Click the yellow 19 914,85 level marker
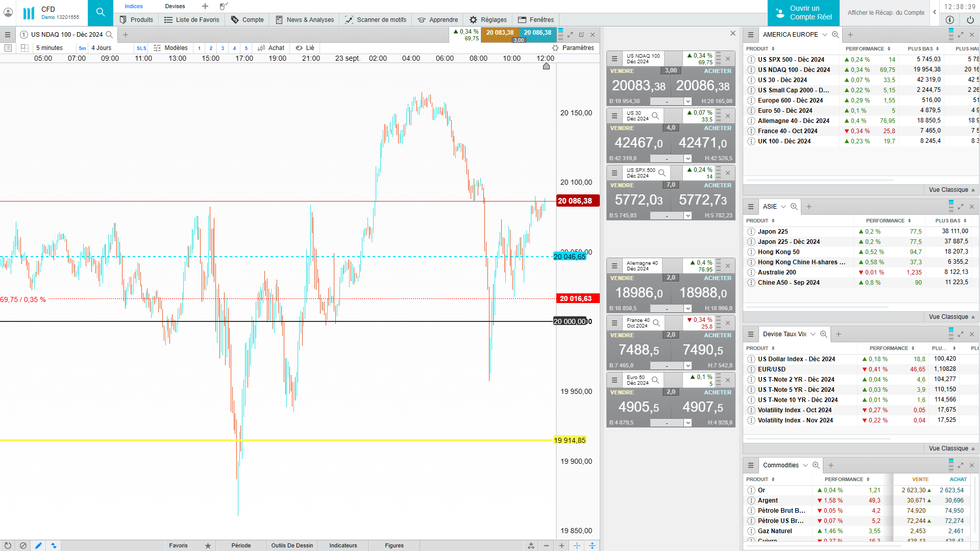 coord(570,440)
